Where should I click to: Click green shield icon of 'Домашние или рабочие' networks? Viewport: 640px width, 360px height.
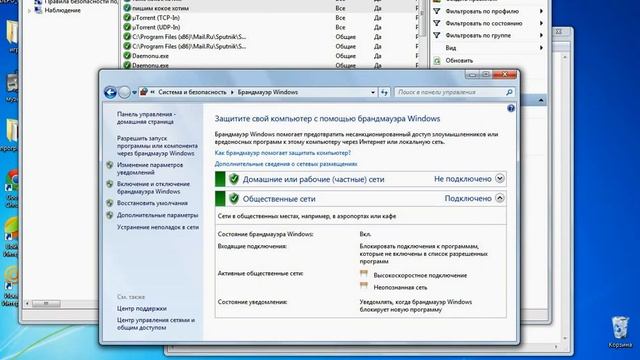point(233,179)
